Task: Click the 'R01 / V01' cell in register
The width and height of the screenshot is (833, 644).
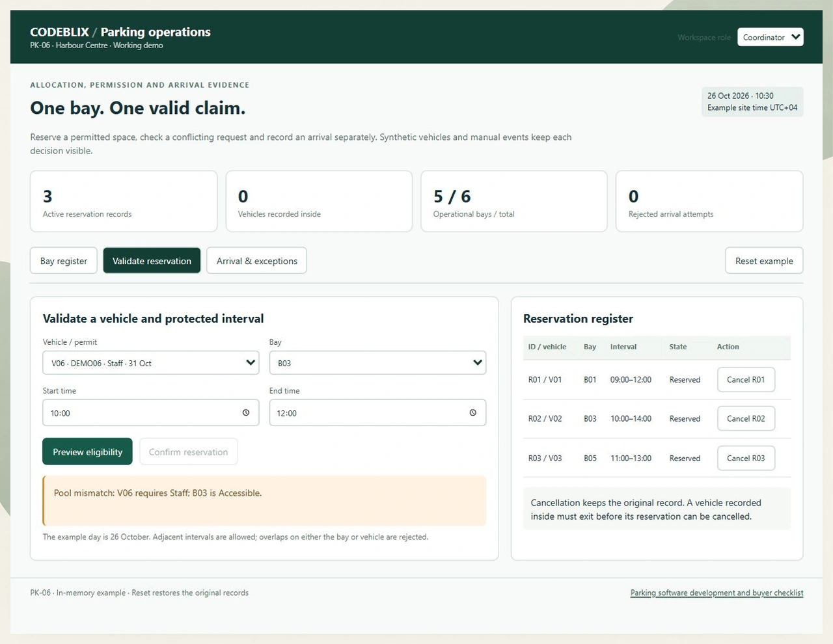Action: pos(545,380)
